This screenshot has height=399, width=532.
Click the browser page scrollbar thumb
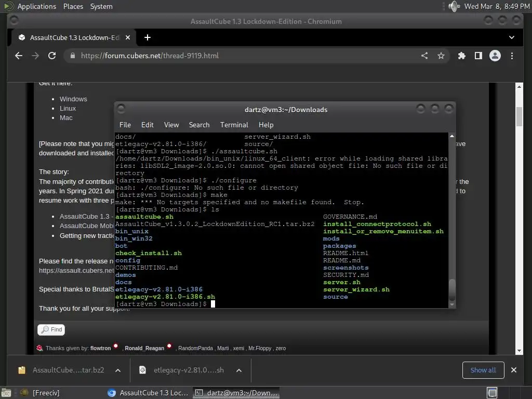coord(519,116)
